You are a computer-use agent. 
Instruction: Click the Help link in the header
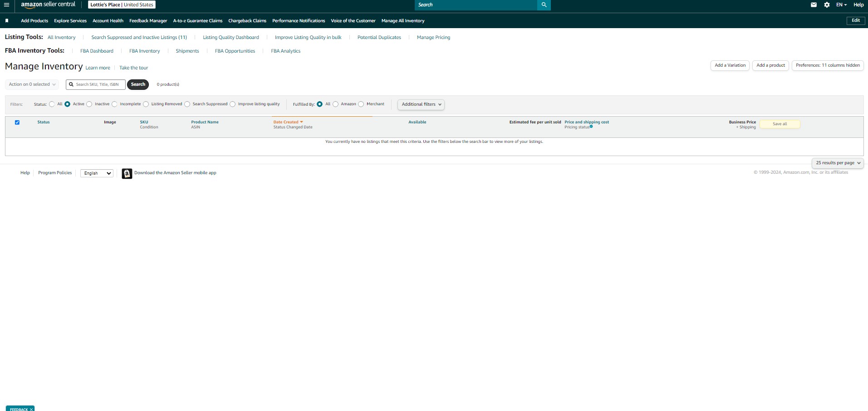coord(858,5)
